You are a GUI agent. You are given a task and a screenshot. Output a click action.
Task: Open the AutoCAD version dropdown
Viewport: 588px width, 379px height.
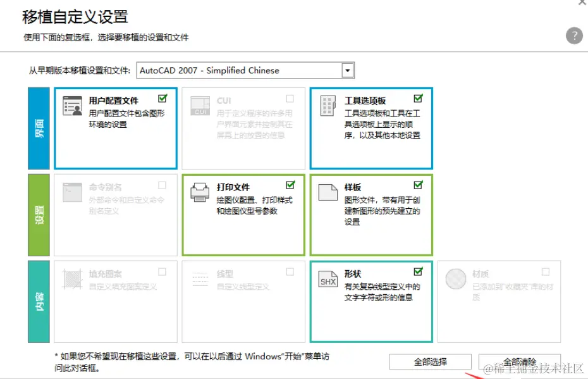(x=346, y=70)
